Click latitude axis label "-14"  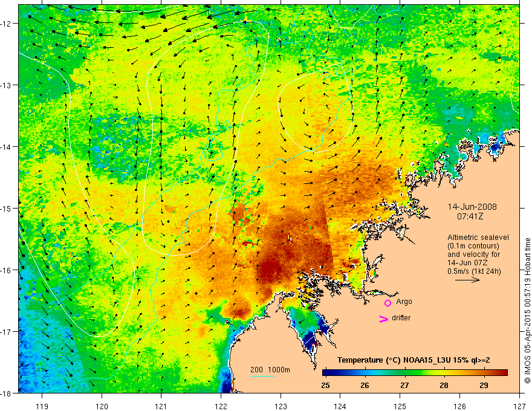point(7,147)
